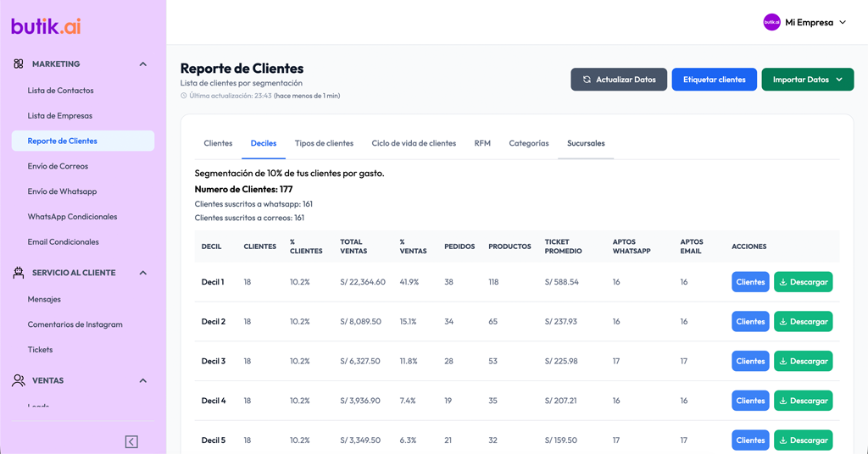Open the Tipos de clientes tab
This screenshot has height=454, width=868.
coord(324,143)
